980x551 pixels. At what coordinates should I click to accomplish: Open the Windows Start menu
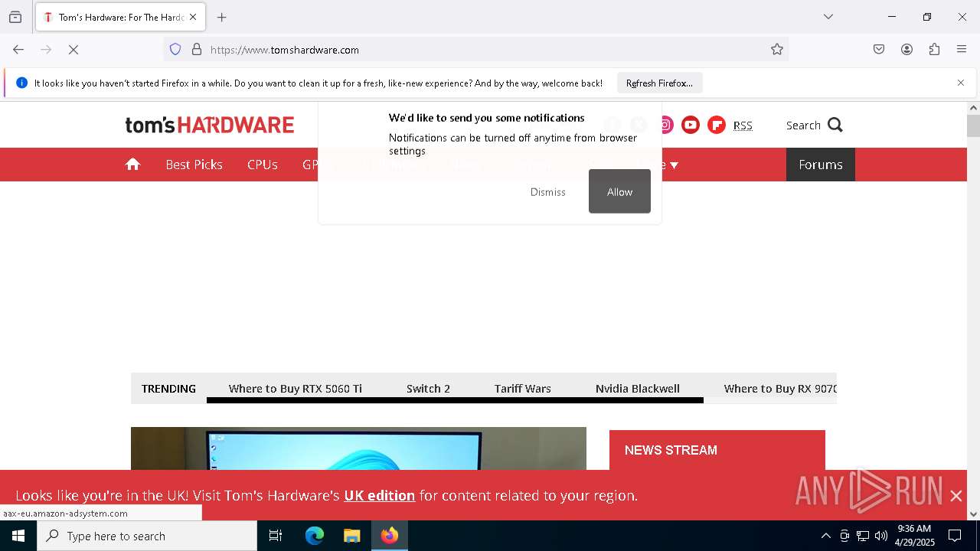click(x=18, y=536)
